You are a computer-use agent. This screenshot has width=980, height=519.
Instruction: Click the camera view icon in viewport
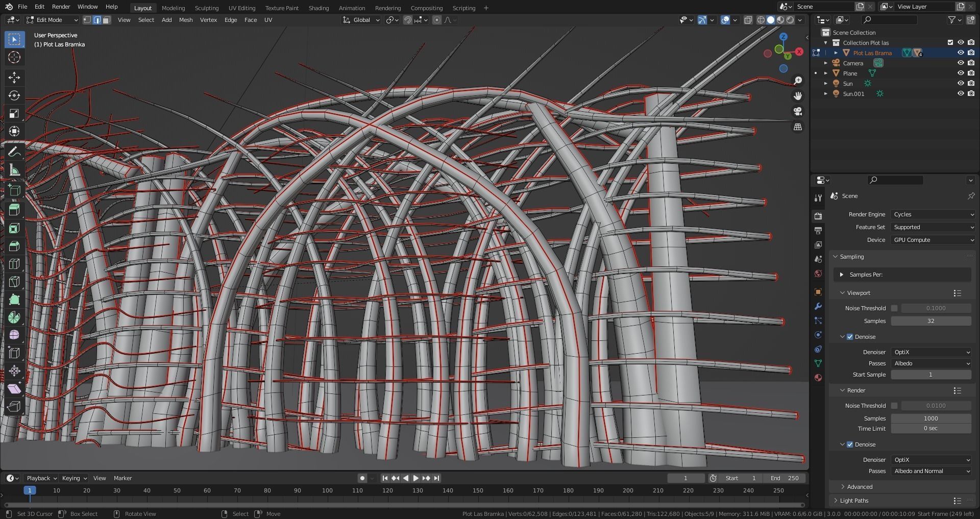tap(798, 111)
